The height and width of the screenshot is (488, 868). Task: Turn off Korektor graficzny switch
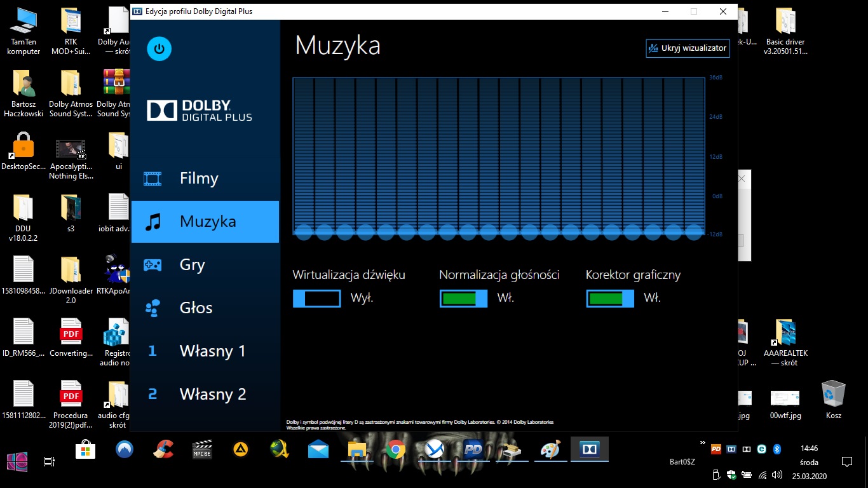point(610,299)
